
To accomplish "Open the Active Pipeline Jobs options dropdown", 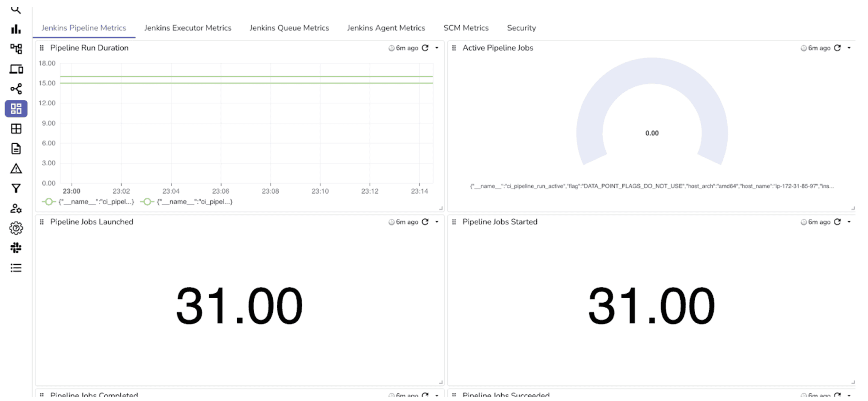I will pyautogui.click(x=849, y=48).
